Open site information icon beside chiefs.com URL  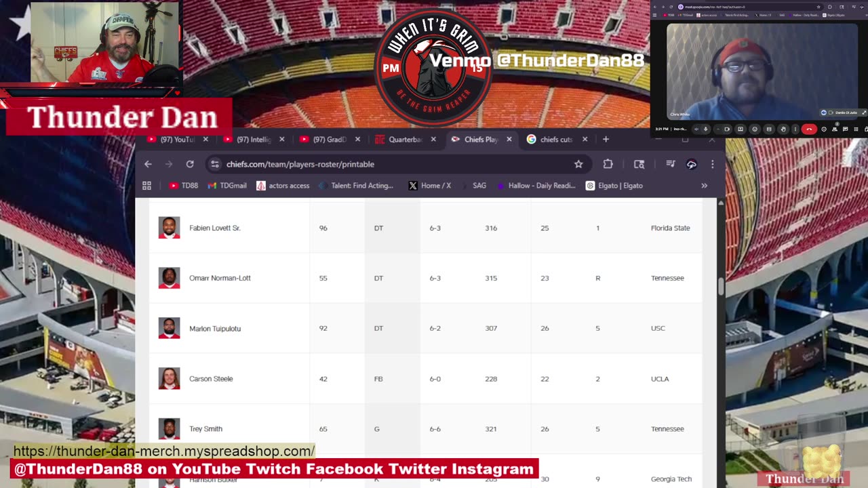[x=215, y=164]
